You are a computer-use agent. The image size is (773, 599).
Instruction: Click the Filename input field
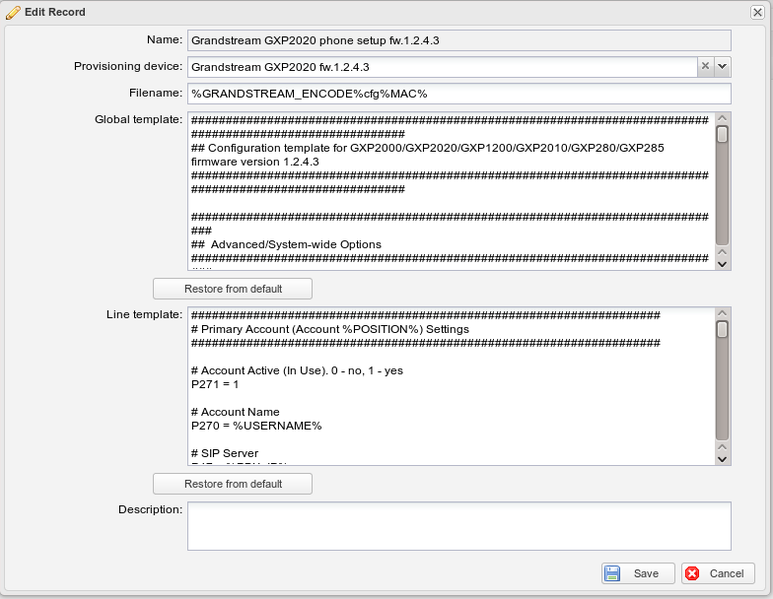(459, 94)
